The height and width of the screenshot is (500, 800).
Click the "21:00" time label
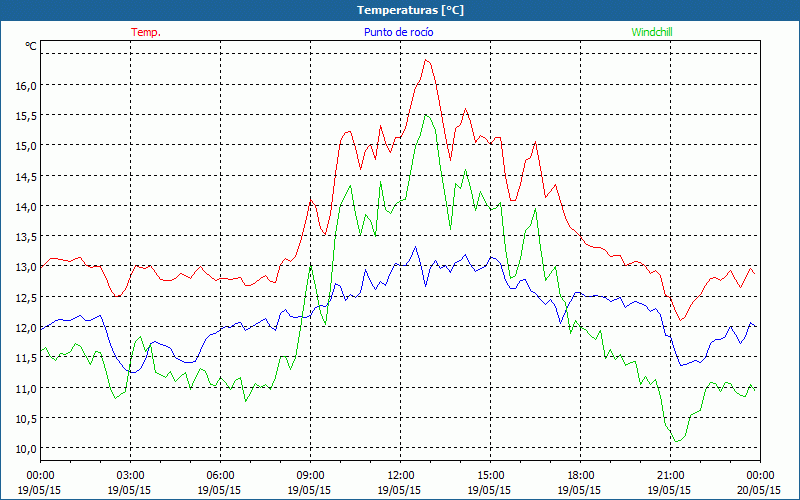670,476
